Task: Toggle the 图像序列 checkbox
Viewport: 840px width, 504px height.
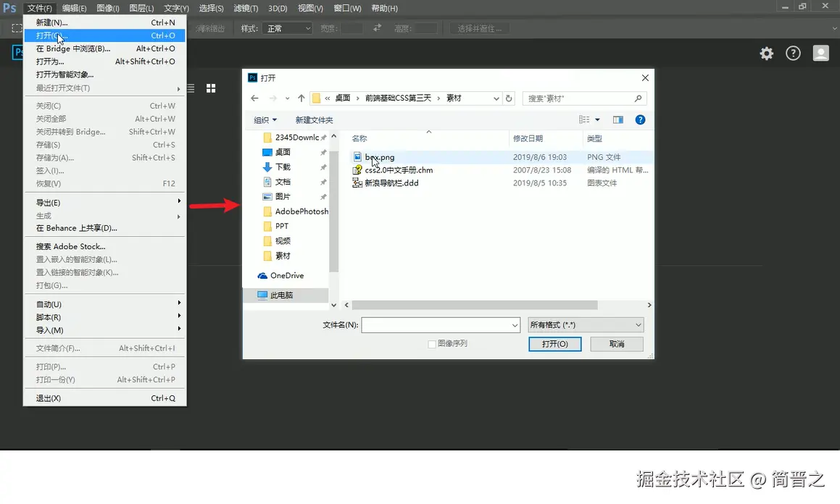Action: 432,344
